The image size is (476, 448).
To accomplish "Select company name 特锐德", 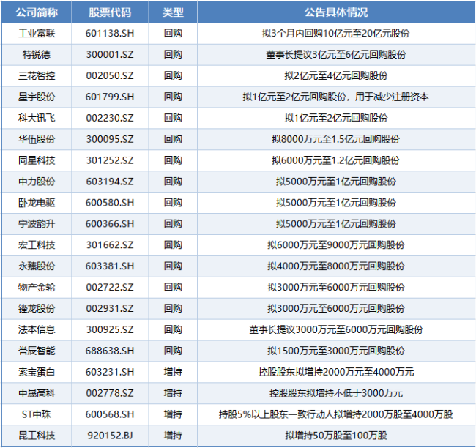I will click(x=37, y=54).
